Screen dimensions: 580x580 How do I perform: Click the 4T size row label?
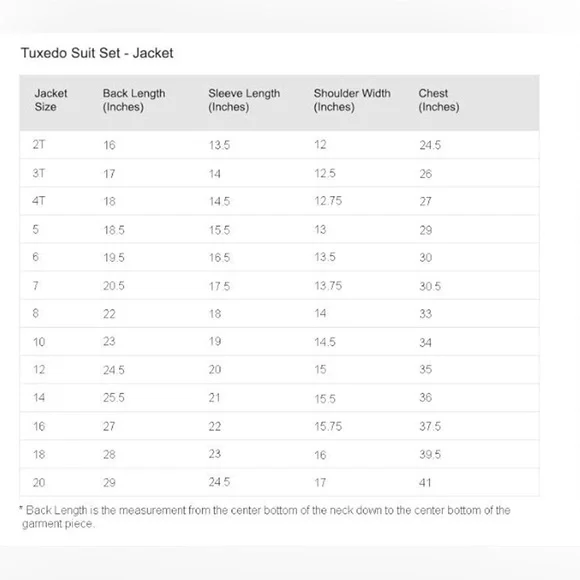coord(39,201)
